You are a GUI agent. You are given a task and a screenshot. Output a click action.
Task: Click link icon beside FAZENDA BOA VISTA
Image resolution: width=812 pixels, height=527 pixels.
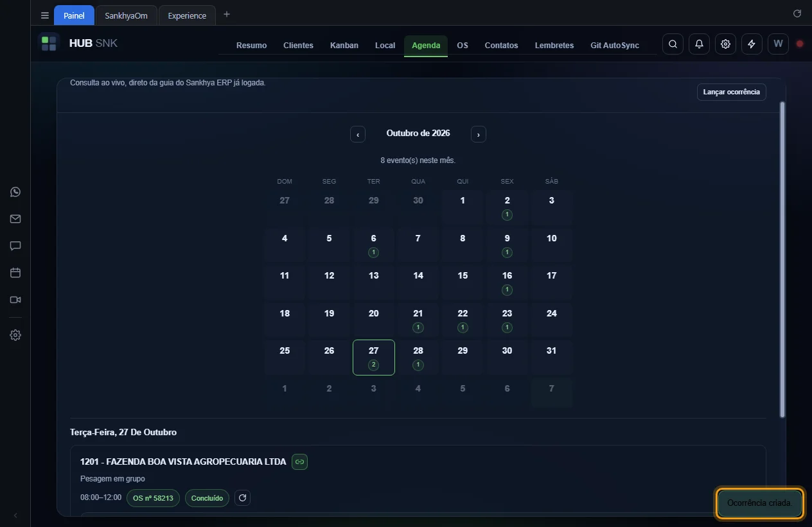tap(299, 462)
